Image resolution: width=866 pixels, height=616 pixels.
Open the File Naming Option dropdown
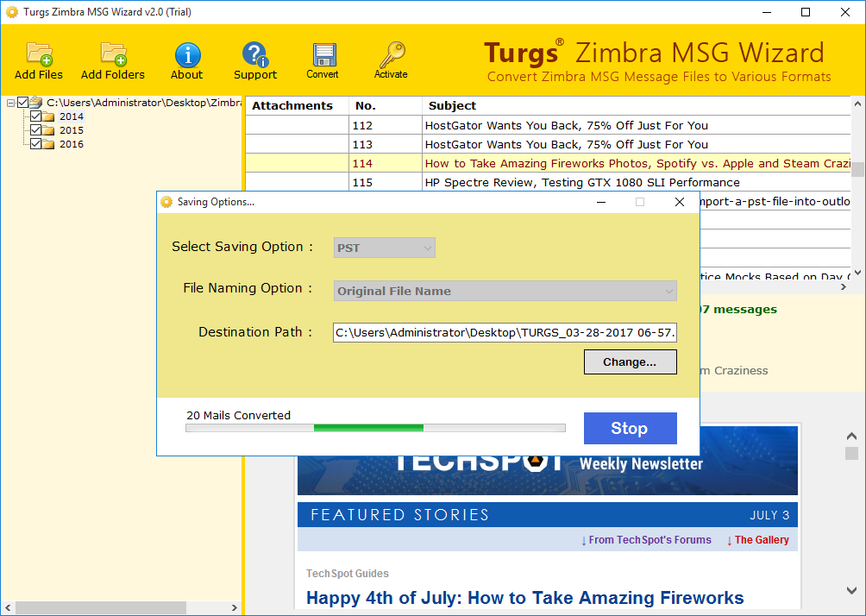(x=505, y=291)
